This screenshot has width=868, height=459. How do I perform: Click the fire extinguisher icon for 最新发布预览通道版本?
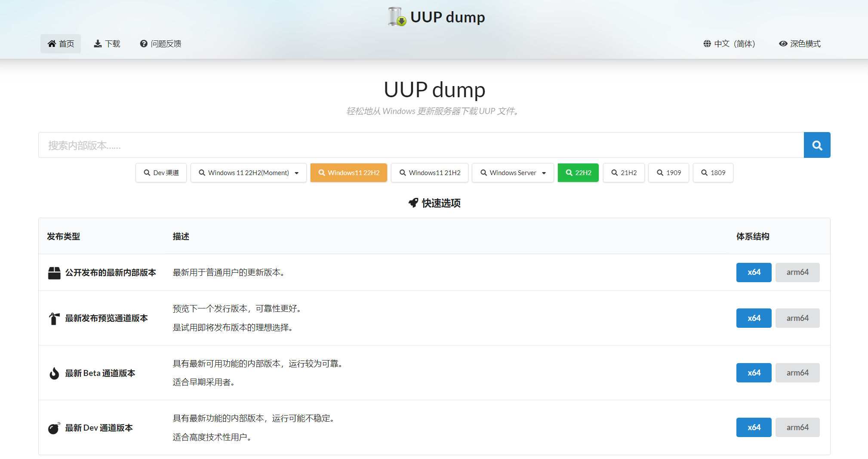(54, 318)
